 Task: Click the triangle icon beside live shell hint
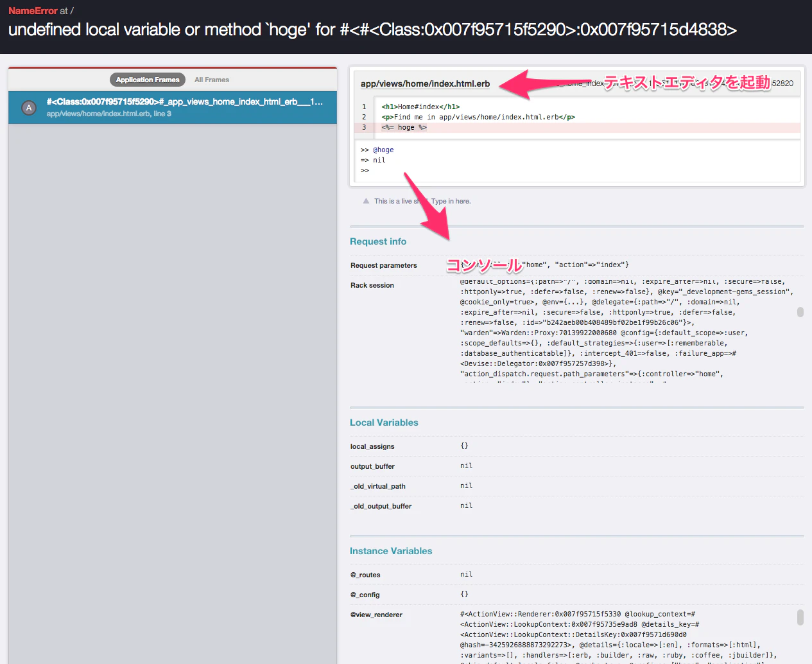366,201
